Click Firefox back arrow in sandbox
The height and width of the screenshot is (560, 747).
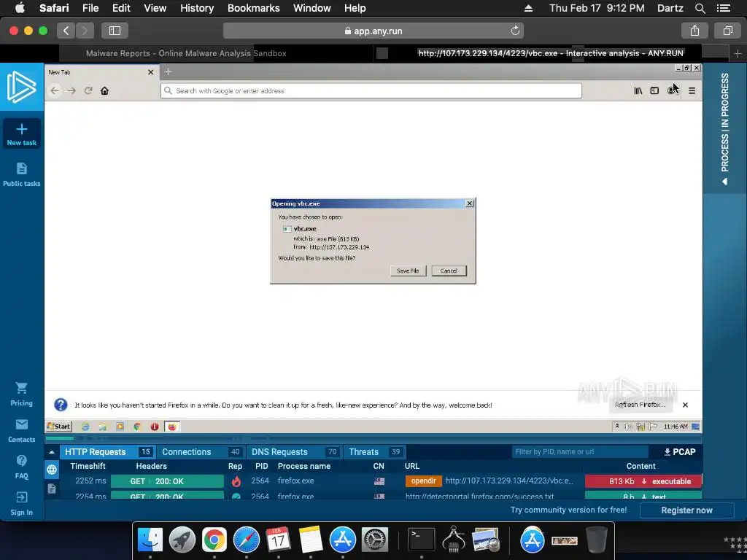[55, 90]
